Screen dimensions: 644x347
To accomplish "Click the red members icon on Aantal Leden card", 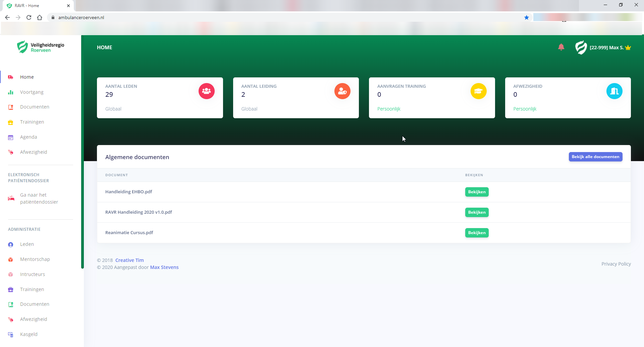I will coord(206,91).
